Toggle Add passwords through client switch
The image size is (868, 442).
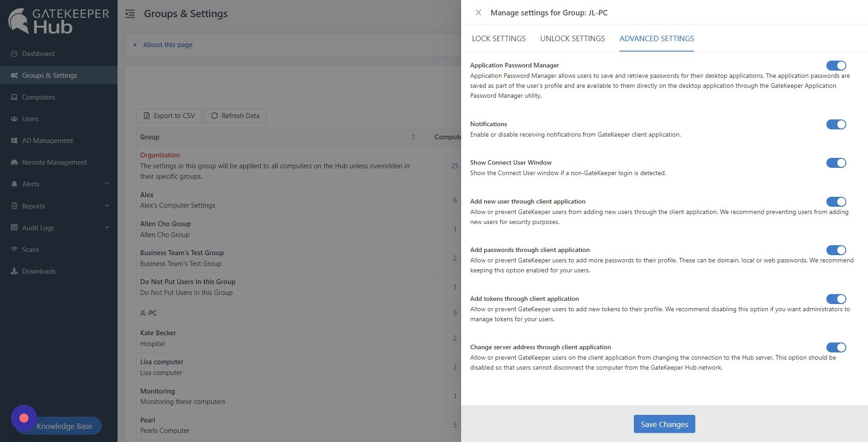(x=836, y=250)
